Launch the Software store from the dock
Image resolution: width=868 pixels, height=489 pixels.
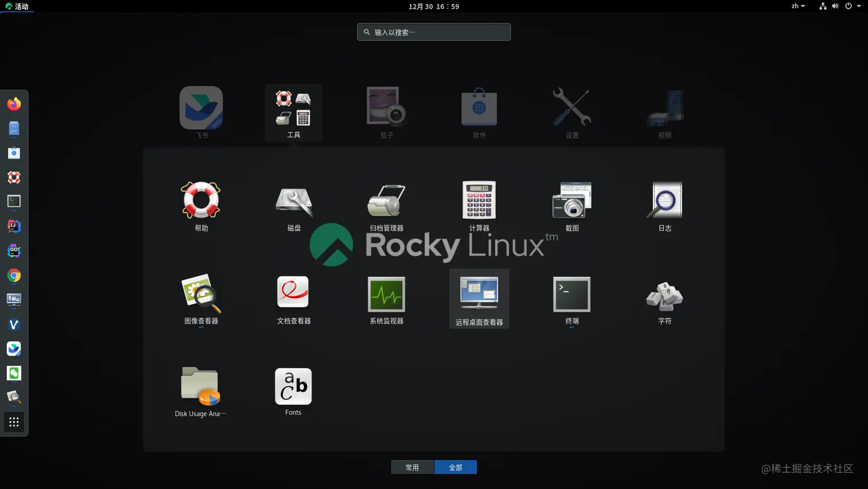click(14, 153)
